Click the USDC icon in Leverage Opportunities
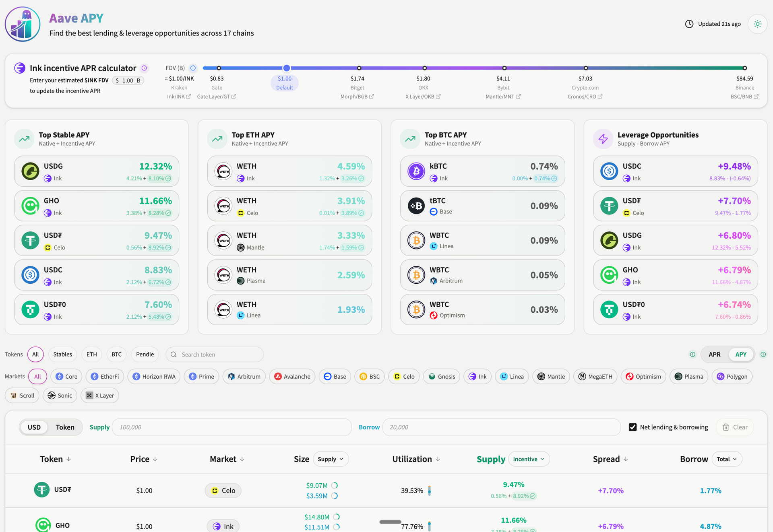This screenshot has width=773, height=532. pyautogui.click(x=609, y=171)
